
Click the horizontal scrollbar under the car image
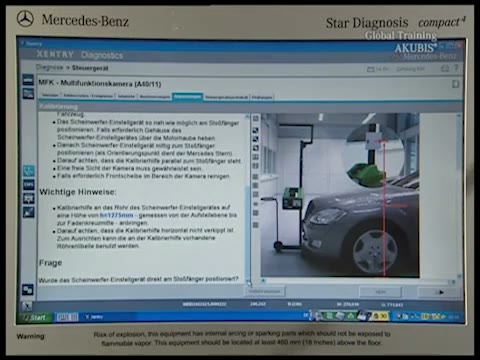click(x=358, y=281)
